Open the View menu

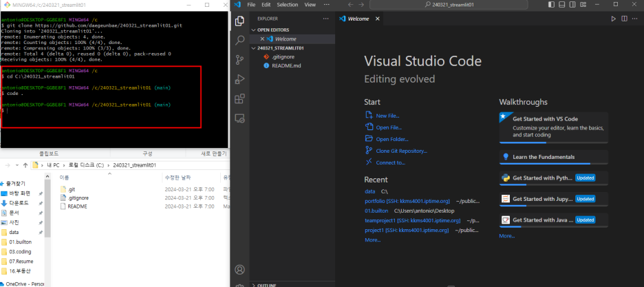tap(310, 5)
